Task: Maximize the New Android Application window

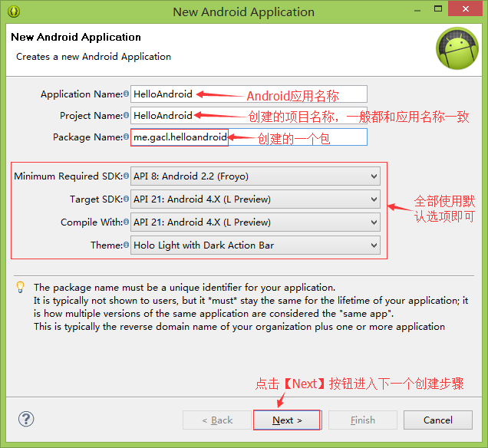Action: click(438, 8)
